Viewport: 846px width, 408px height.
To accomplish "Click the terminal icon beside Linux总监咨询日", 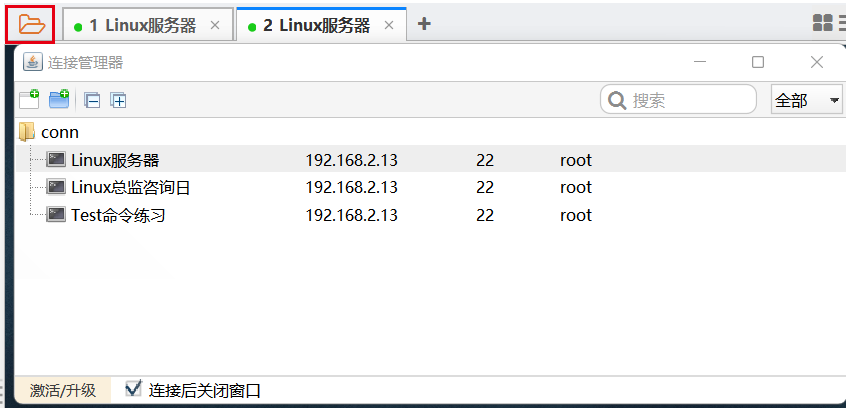I will tap(56, 187).
